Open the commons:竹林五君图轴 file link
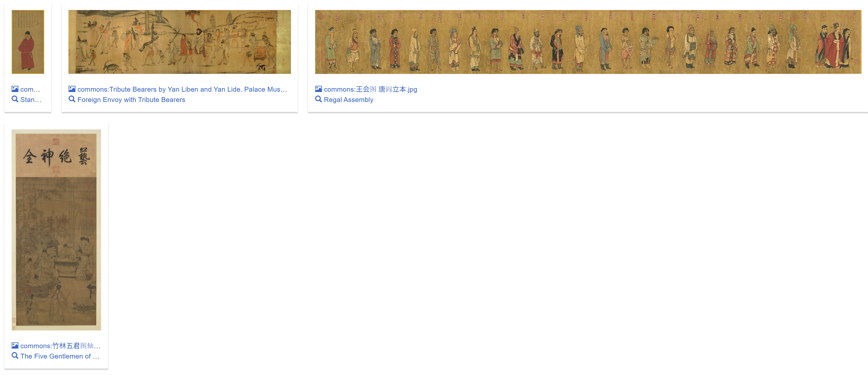 [60, 346]
